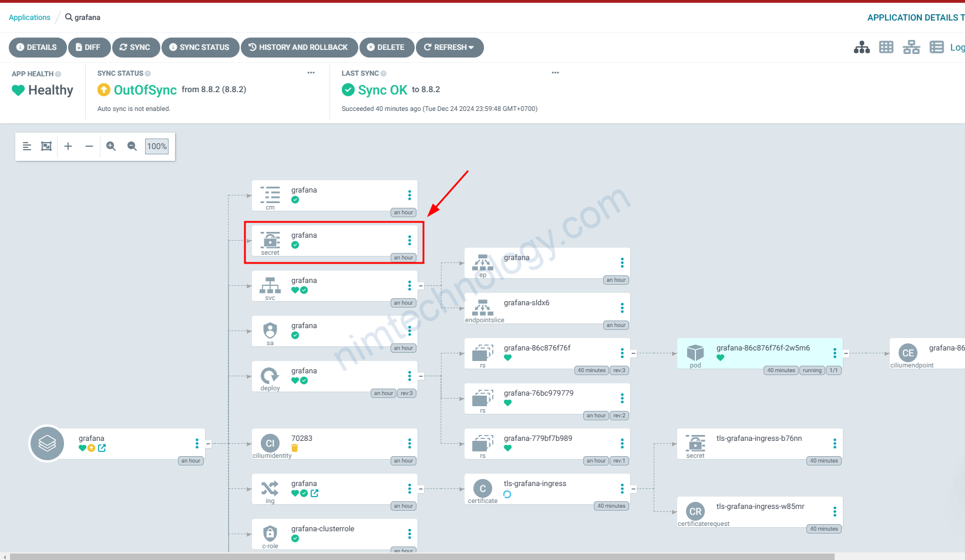Open kebab menu of grafana deploy node
Screen dimensions: 965x560
pos(409,376)
